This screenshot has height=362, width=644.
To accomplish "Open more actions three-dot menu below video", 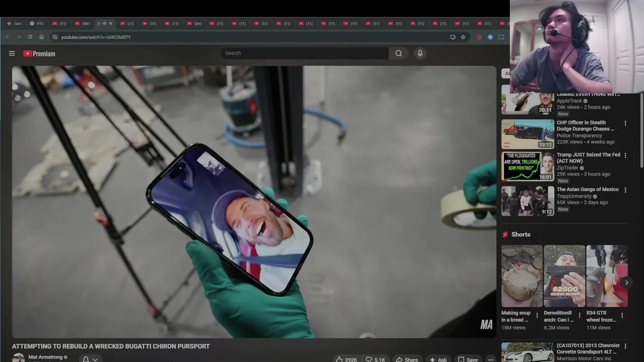I will point(491,359).
